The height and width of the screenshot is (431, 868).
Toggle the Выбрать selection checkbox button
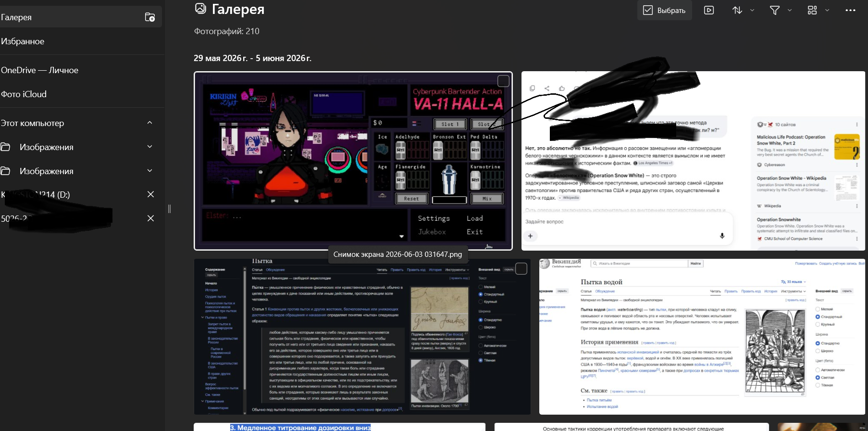coord(665,10)
